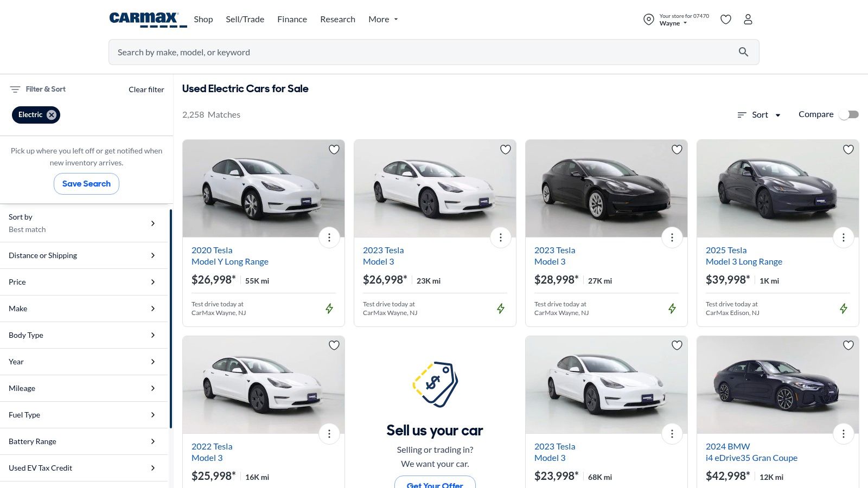View photo of 2025 Tesla Model 3 Long Range
868x488 pixels.
778,189
